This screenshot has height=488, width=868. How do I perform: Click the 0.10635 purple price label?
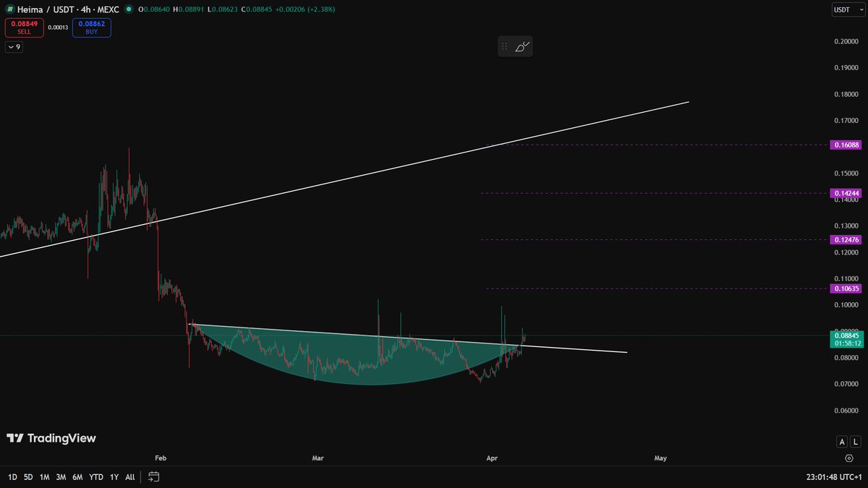(x=846, y=288)
